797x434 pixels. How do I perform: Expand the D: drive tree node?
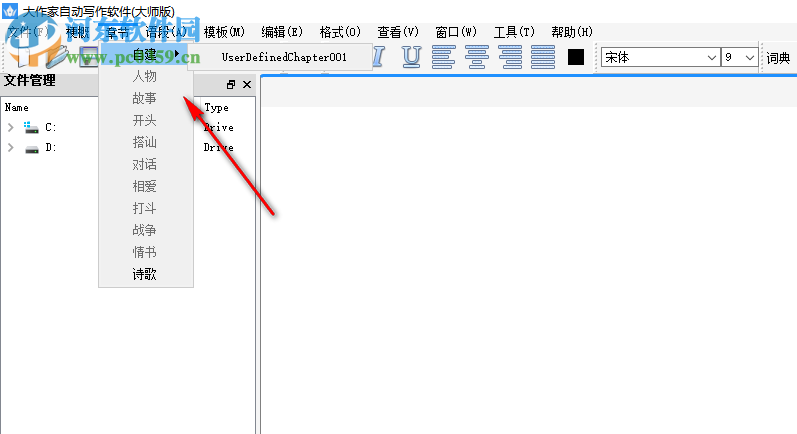click(11, 147)
